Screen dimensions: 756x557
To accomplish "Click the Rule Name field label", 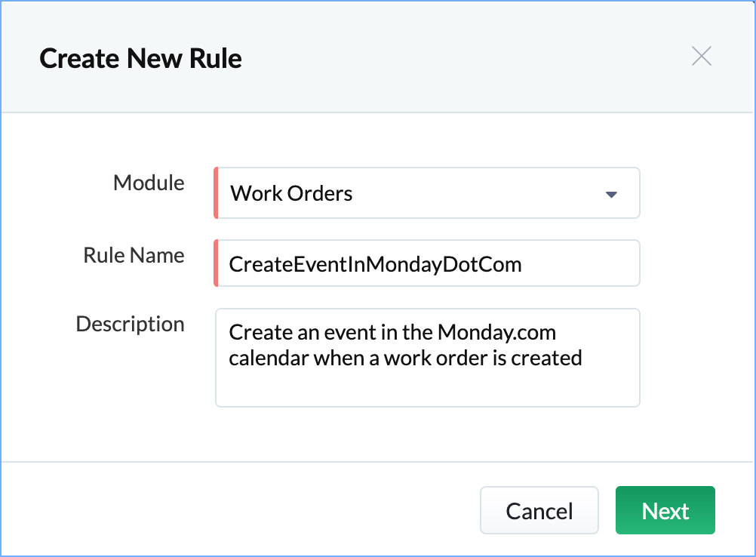I will point(134,255).
